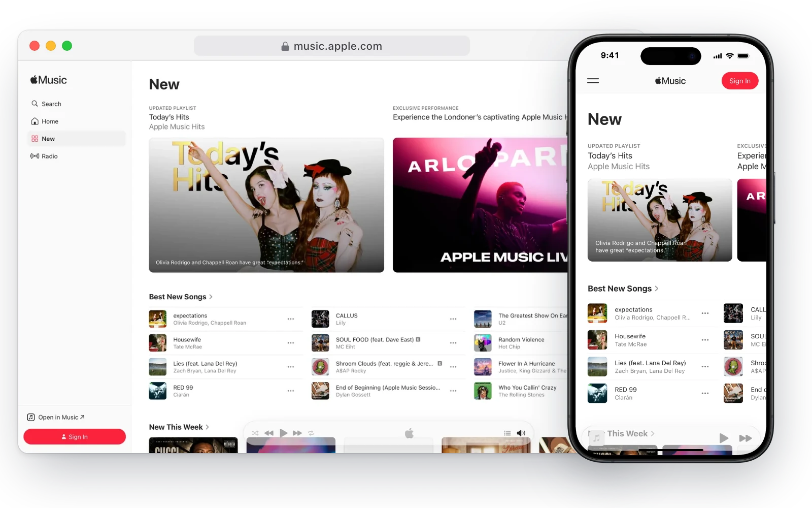Image resolution: width=812 pixels, height=508 pixels.
Task: Select the New tab in the browser sidebar
Action: tap(76, 139)
